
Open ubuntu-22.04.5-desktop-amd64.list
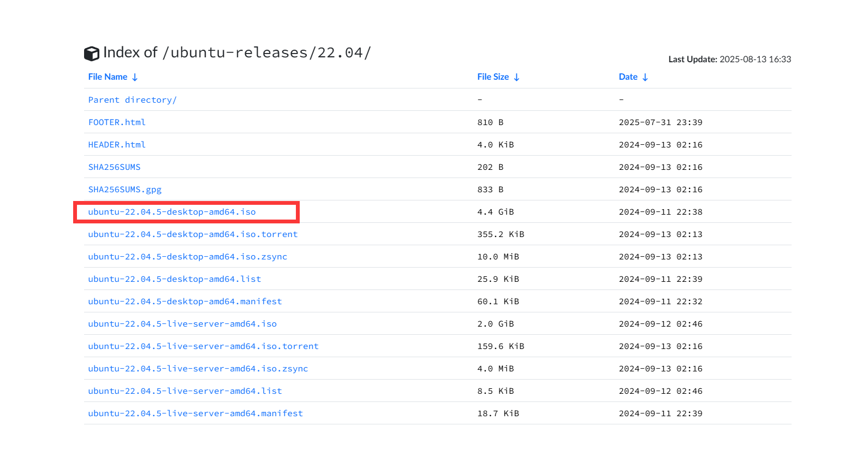coord(175,279)
